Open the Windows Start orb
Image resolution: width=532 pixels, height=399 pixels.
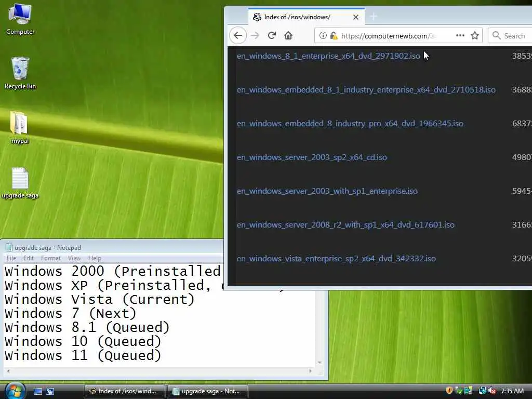point(15,391)
